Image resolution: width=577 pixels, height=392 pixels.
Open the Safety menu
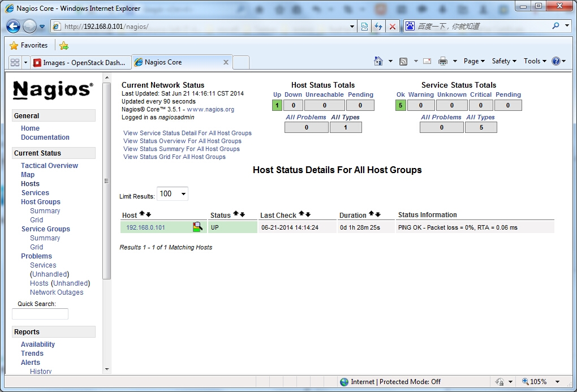(x=504, y=61)
